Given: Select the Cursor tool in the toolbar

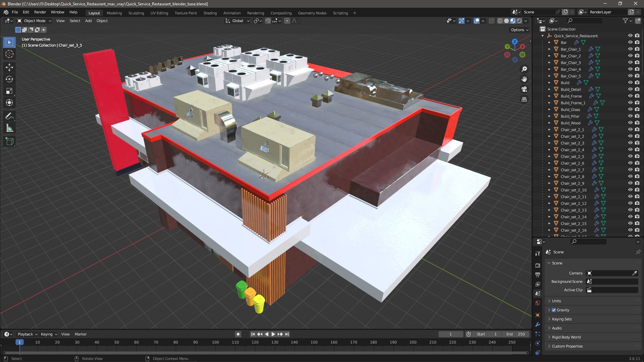Looking at the screenshot, I should [x=9, y=54].
